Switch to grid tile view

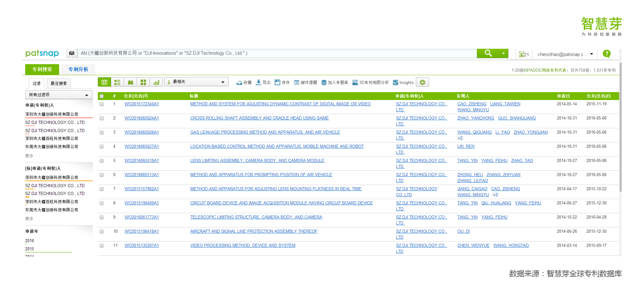click(x=143, y=82)
